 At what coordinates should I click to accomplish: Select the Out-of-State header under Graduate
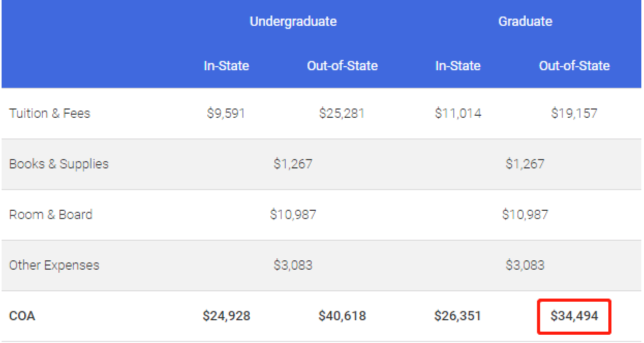(x=574, y=66)
